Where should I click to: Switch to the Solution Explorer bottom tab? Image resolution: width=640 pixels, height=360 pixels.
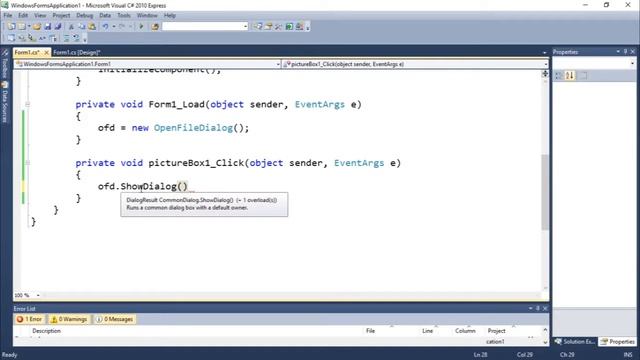click(575, 342)
